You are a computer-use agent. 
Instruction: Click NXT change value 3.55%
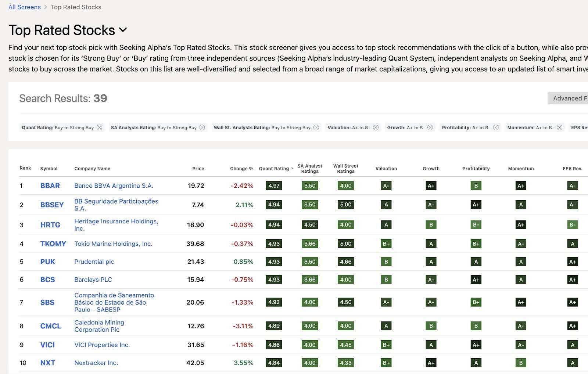coord(244,363)
